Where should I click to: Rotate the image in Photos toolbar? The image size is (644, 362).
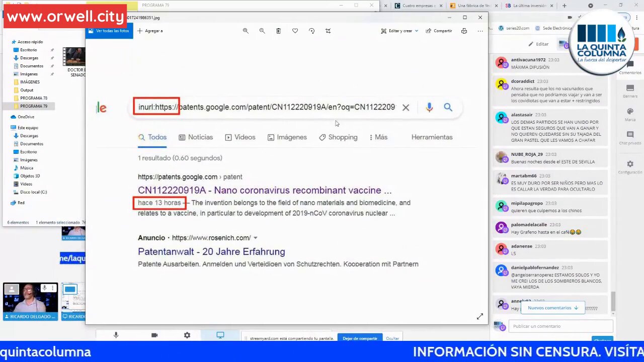[x=311, y=31]
